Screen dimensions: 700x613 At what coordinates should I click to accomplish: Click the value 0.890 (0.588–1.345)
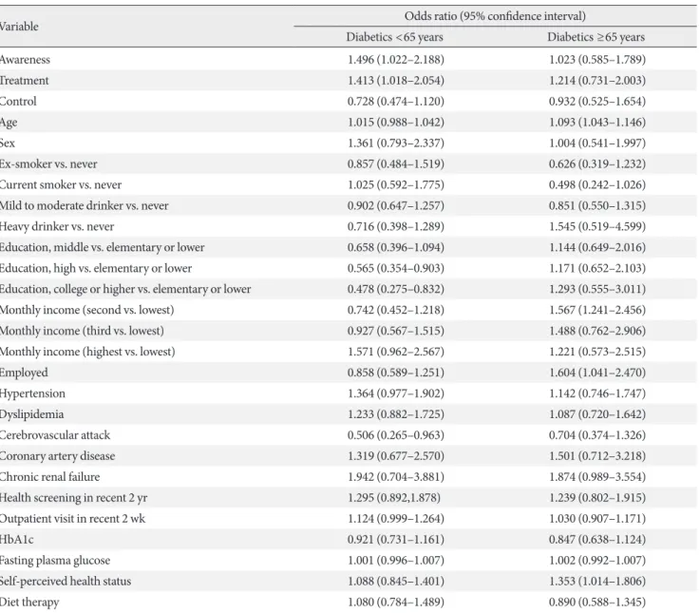point(597,603)
